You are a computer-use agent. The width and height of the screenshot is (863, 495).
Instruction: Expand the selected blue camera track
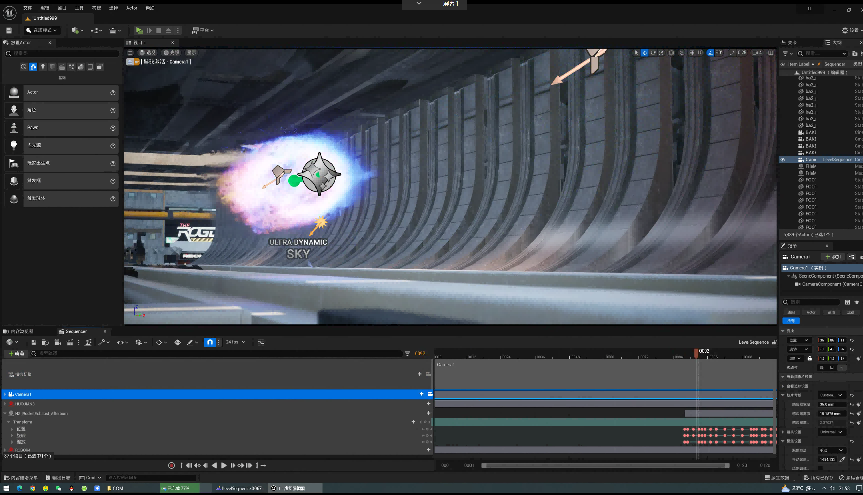pyautogui.click(x=5, y=394)
